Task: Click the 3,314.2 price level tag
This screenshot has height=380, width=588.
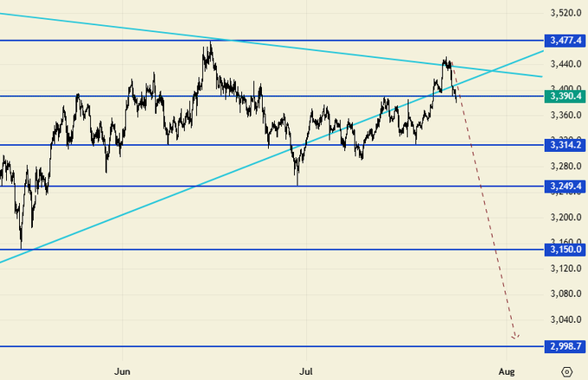Action: tap(566, 145)
